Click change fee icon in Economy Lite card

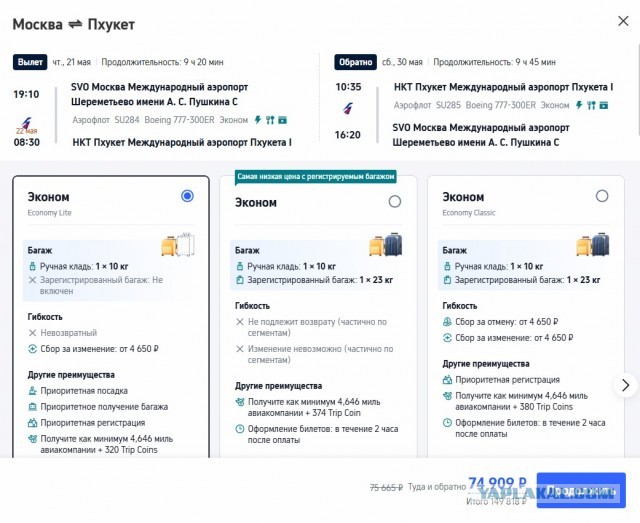click(x=33, y=349)
